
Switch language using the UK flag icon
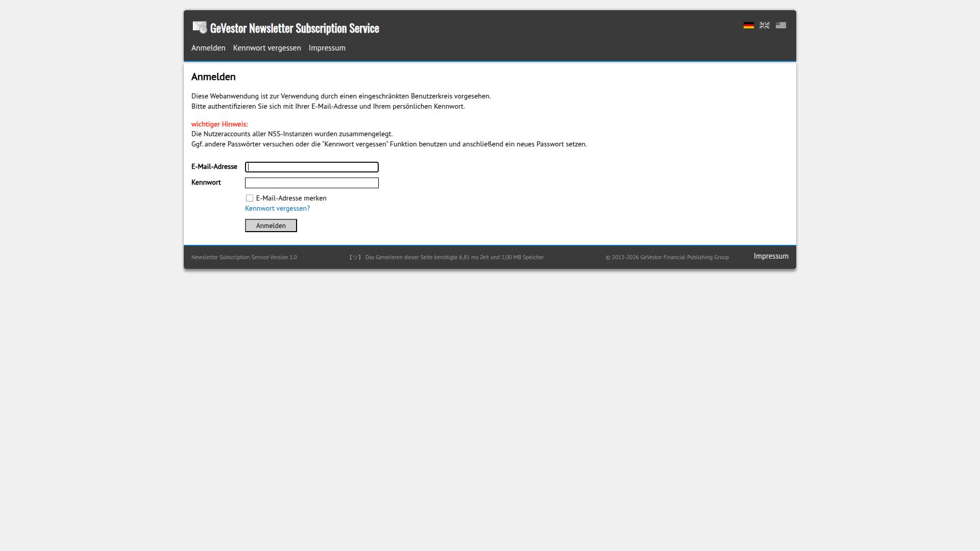tap(765, 24)
